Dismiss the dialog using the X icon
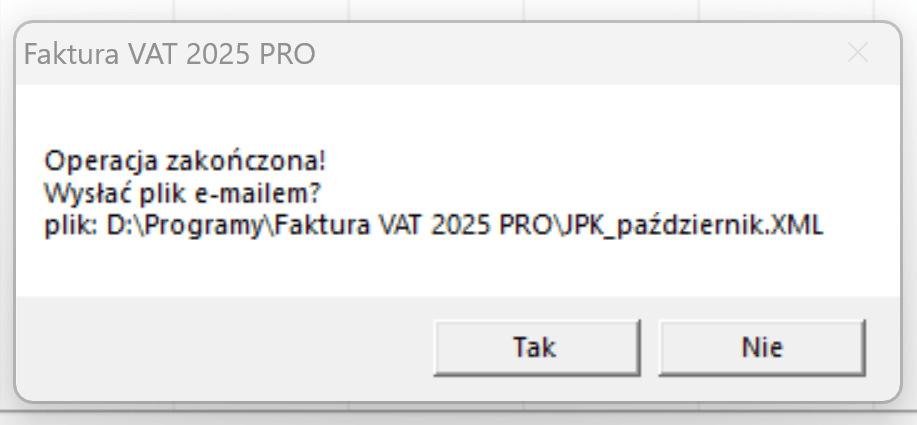The height and width of the screenshot is (425, 917). (858, 53)
